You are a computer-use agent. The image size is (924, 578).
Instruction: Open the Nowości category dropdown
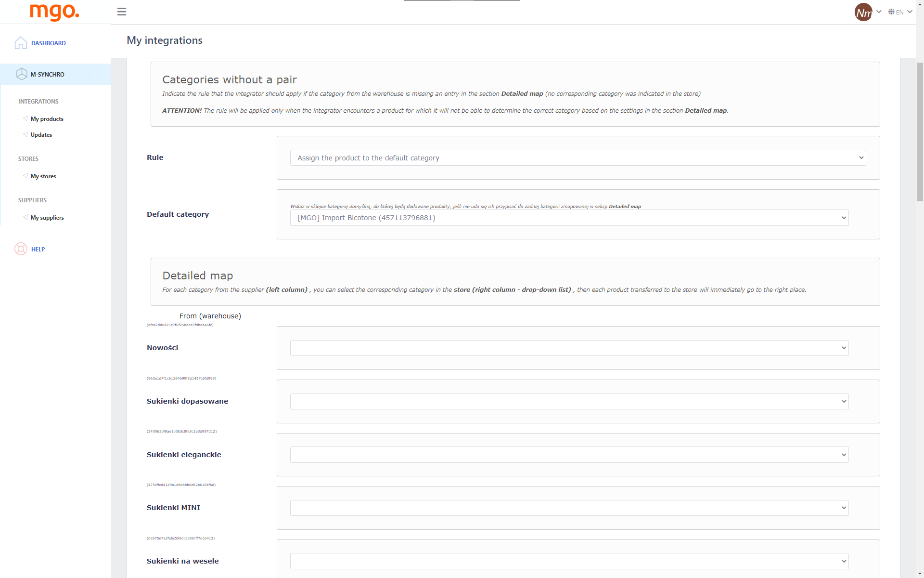[x=569, y=348]
